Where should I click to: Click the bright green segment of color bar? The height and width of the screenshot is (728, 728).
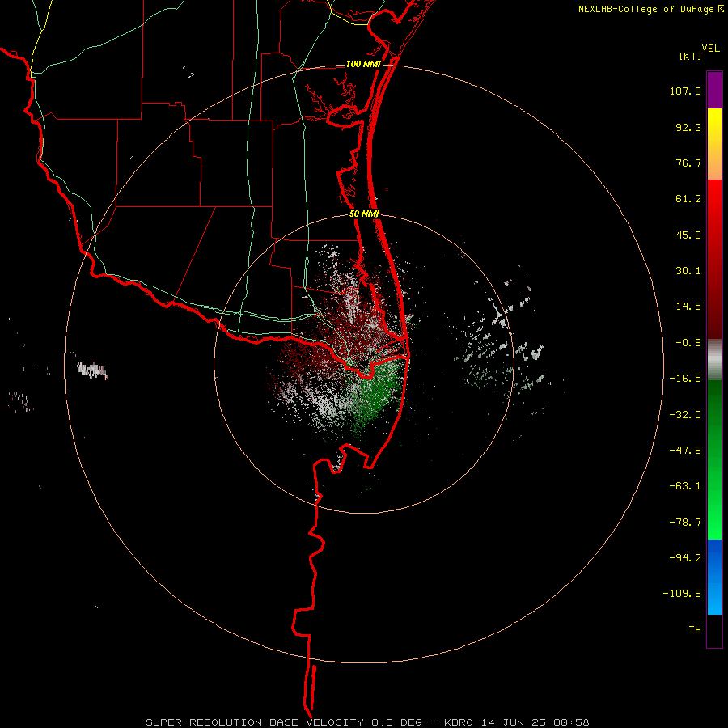click(714, 459)
